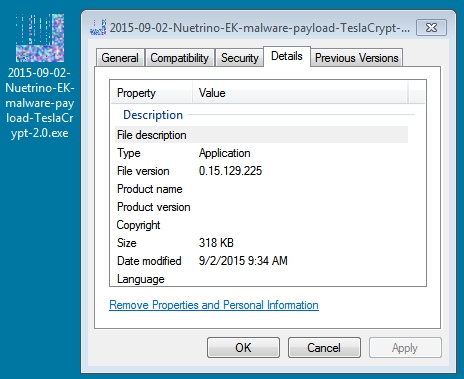
Task: Click Remove Properties and Personal Information link
Action: pyautogui.click(x=214, y=305)
